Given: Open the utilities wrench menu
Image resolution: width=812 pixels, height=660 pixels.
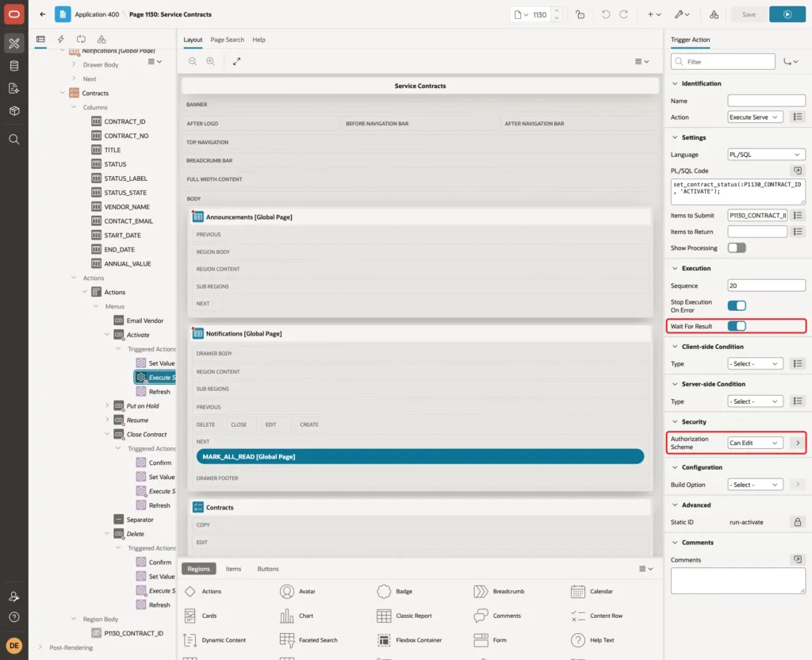Looking at the screenshot, I should point(682,14).
